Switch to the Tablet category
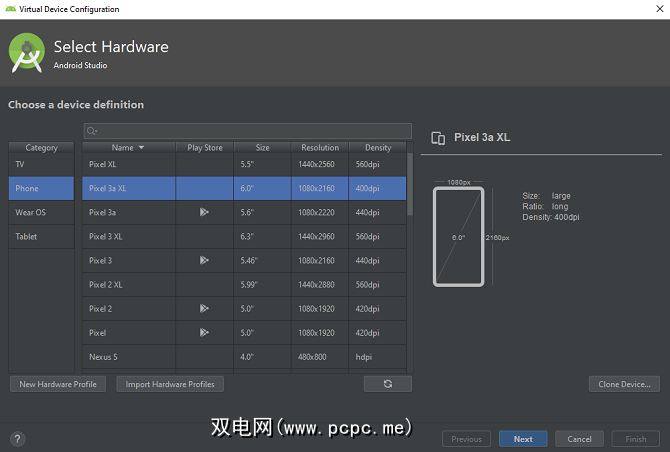Screen dimensions: 670x452 click(x=41, y=237)
